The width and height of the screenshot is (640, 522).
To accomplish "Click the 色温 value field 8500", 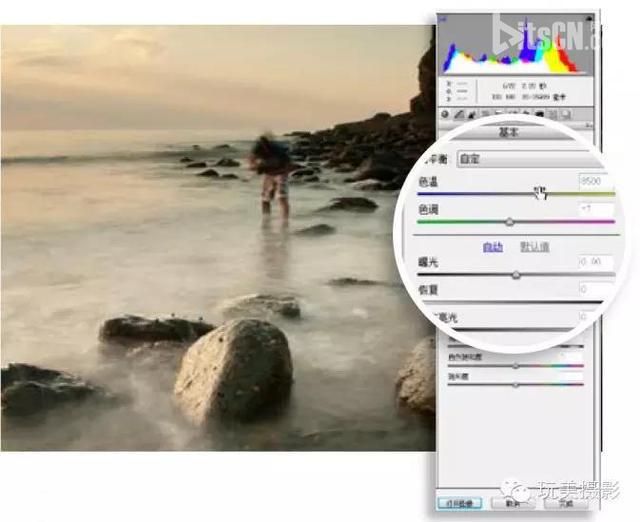I will point(594,181).
